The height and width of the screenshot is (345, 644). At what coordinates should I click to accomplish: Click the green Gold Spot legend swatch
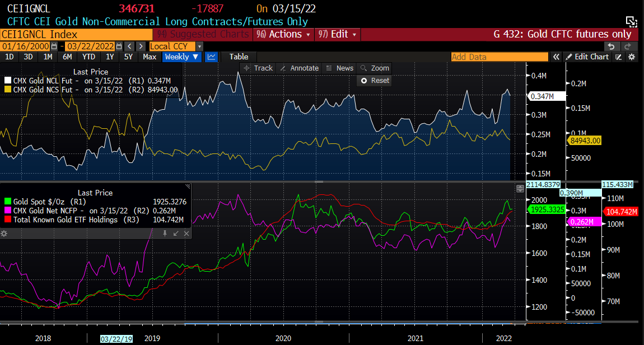[x=8, y=202]
